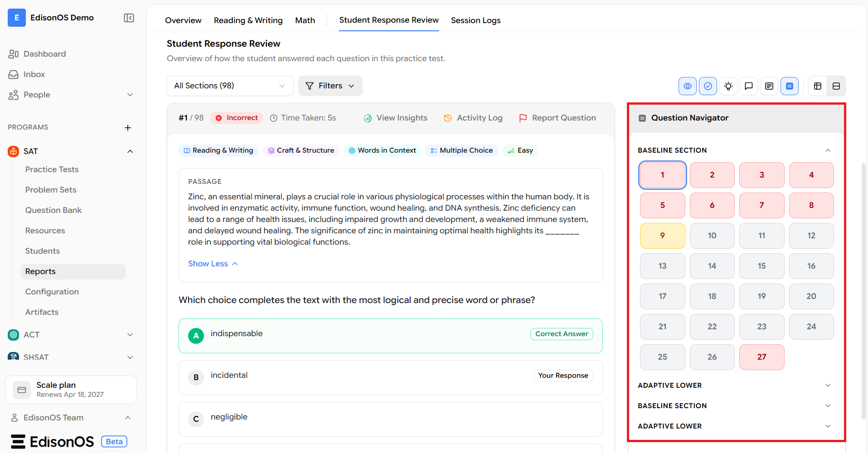The width and height of the screenshot is (868, 453).
Task: Open the Inbox icon in sidebar
Action: [x=13, y=74]
